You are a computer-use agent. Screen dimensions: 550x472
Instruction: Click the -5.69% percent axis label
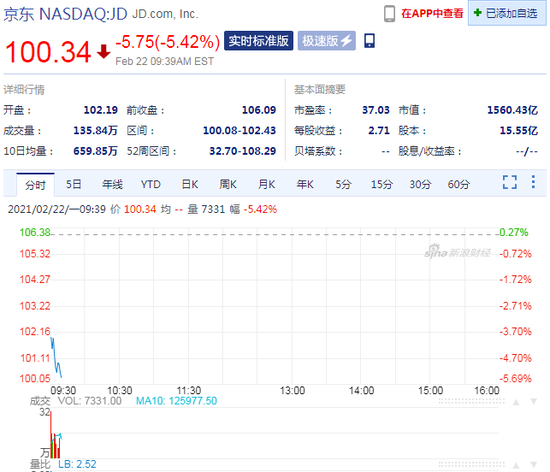click(515, 379)
